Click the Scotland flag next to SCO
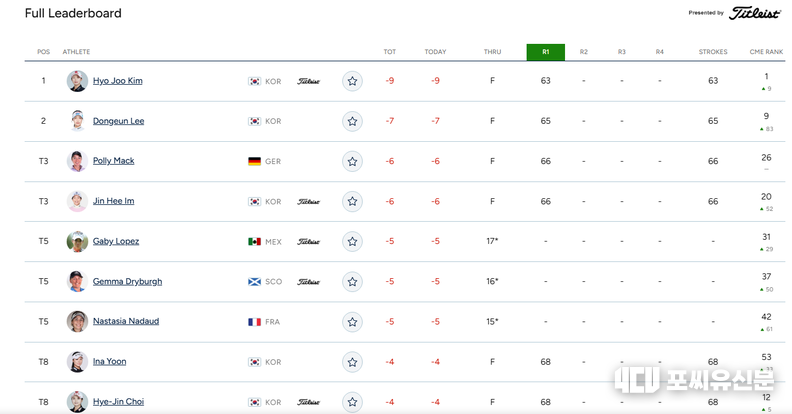Viewport: 792px width, 414px height. click(x=254, y=281)
